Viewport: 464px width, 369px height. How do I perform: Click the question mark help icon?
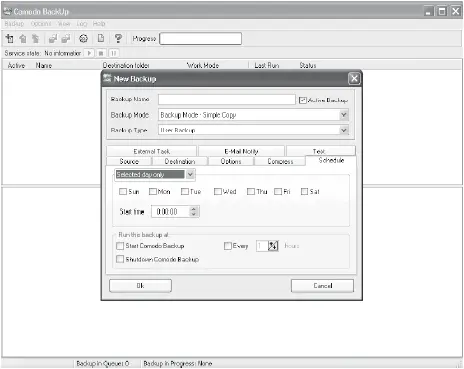(x=118, y=39)
